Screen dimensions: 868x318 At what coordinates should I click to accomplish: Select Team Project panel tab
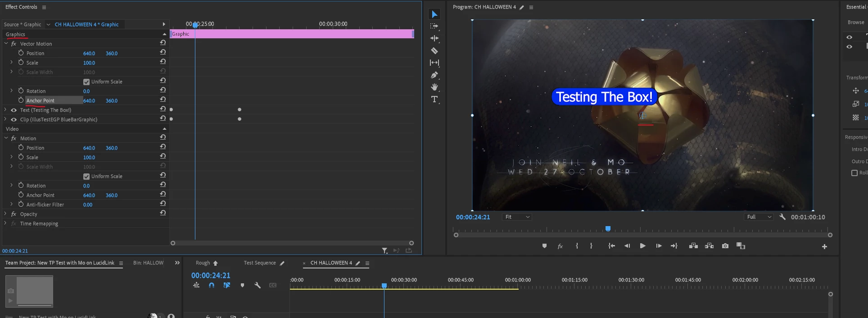pyautogui.click(x=60, y=263)
